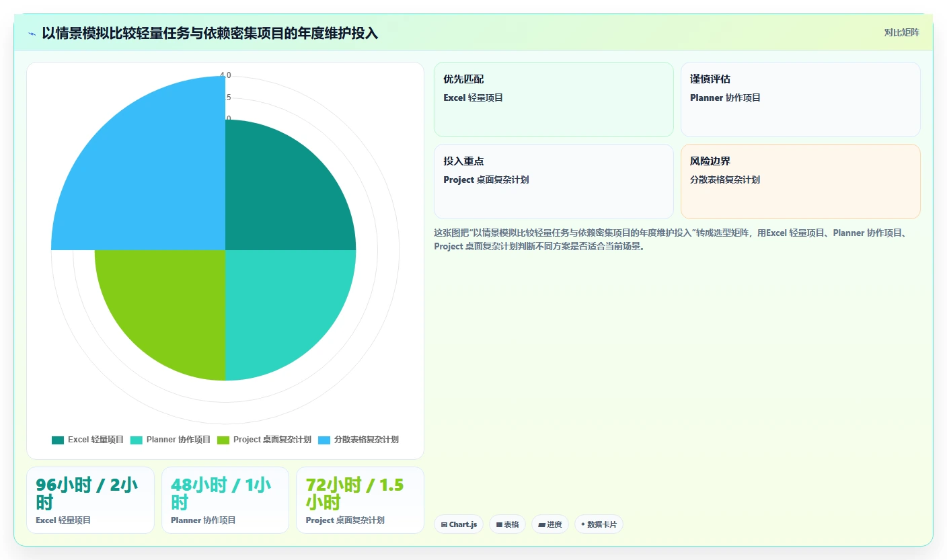
Task: Click the 对比矩阵 label in header
Action: point(901,33)
